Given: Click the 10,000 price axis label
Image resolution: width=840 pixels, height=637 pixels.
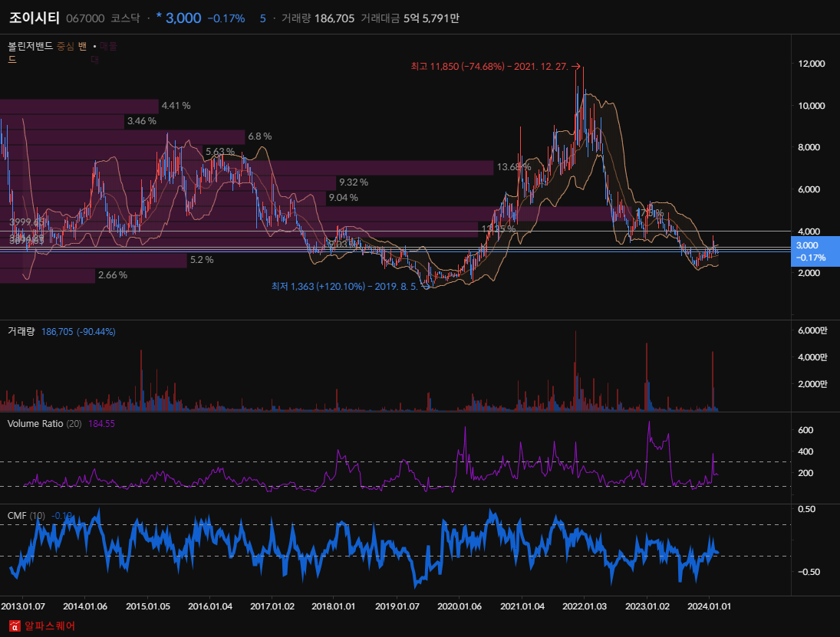Looking at the screenshot, I should pos(812,106).
